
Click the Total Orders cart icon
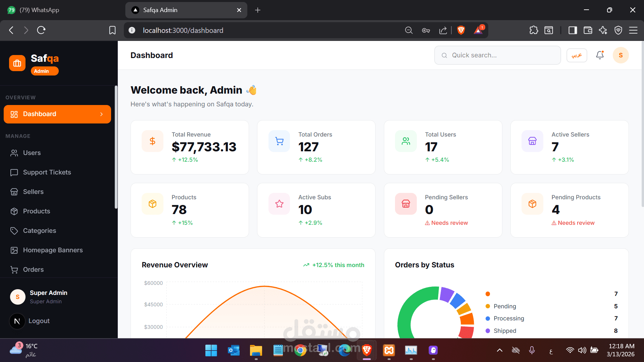click(x=279, y=141)
